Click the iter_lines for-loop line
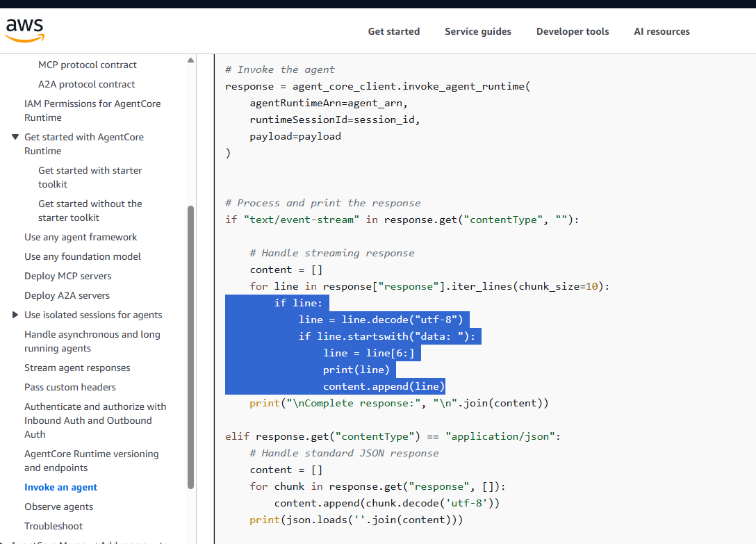This screenshot has height=544, width=756. click(x=429, y=286)
